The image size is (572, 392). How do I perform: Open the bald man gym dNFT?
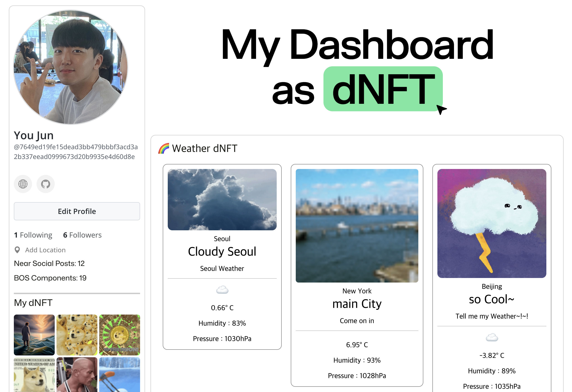click(x=77, y=375)
